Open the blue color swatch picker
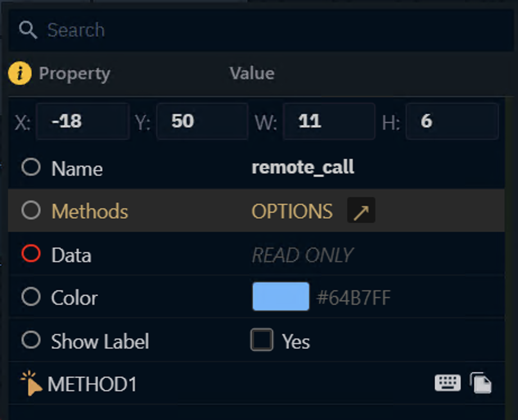 point(281,297)
